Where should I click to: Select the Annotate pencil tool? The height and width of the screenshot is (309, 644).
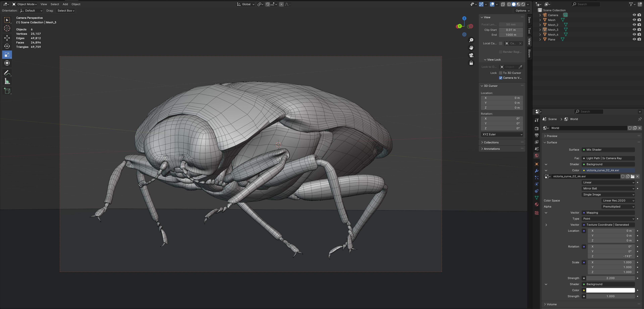point(7,73)
